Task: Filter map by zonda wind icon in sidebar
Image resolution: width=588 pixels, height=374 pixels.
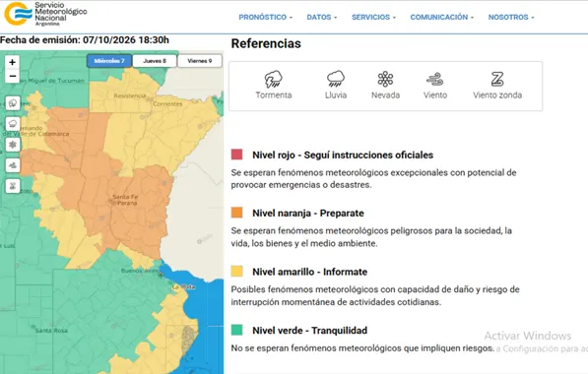Action: (13, 186)
